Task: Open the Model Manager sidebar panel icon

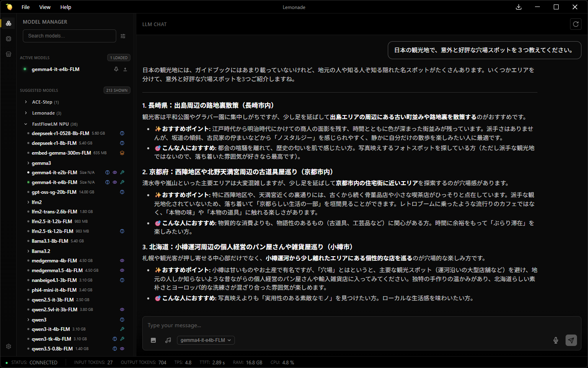Action: tap(9, 23)
